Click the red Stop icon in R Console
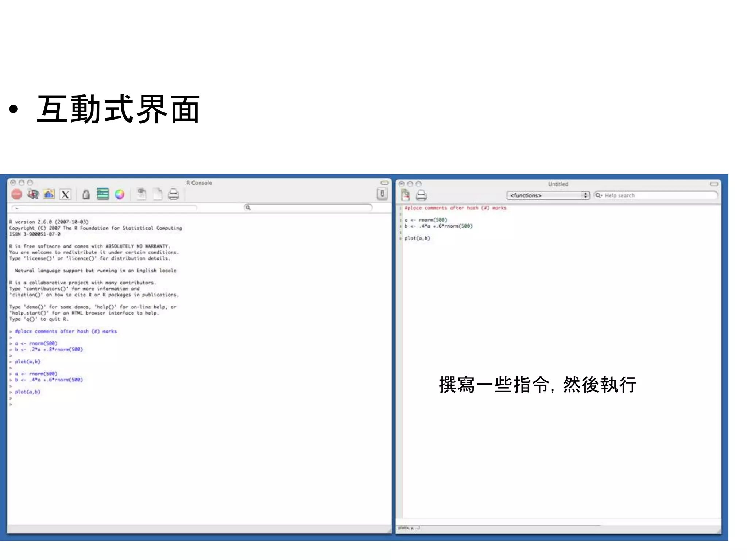The height and width of the screenshot is (560, 747). coord(16,194)
